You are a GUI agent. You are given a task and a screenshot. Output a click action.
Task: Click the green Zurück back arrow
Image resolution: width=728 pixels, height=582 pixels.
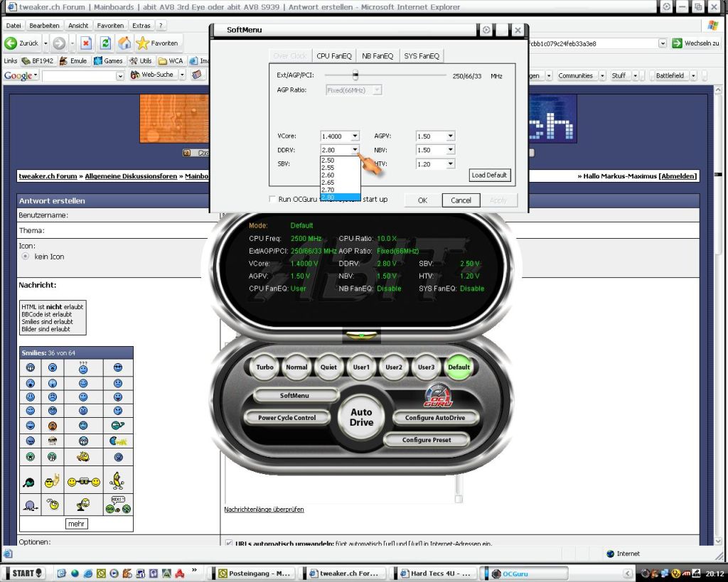pos(11,43)
